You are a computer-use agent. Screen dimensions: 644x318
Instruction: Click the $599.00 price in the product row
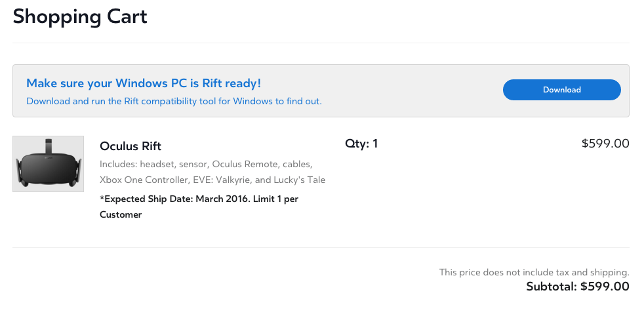[605, 144]
